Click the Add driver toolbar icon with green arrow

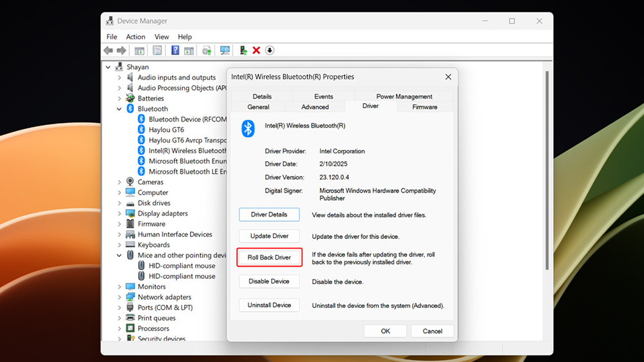(243, 50)
